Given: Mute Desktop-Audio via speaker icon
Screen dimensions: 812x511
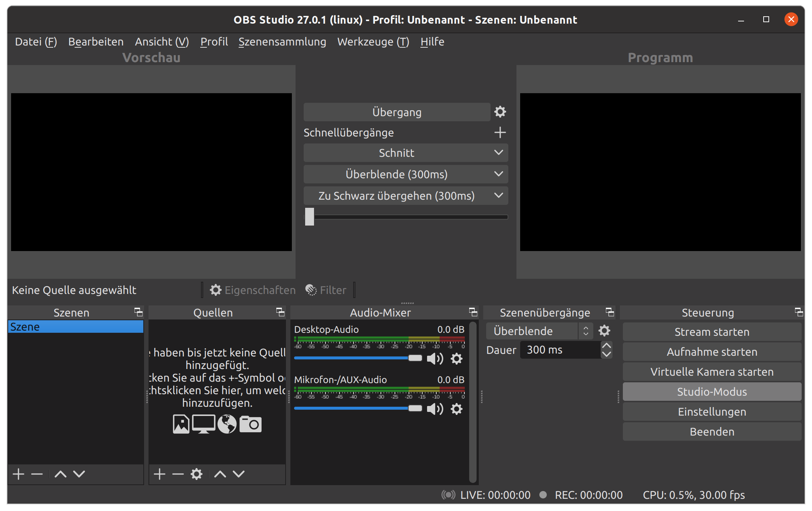Looking at the screenshot, I should click(x=436, y=358).
